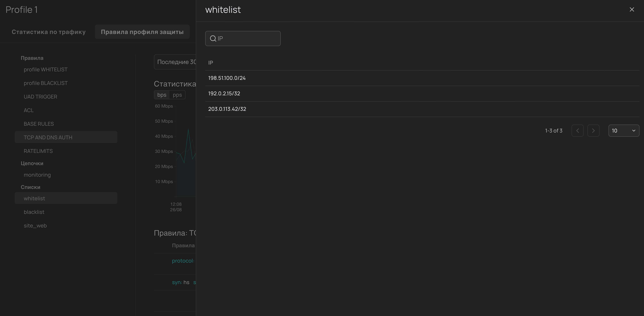This screenshot has width=644, height=316.
Task: Open the blacklist list
Action: pos(66,212)
